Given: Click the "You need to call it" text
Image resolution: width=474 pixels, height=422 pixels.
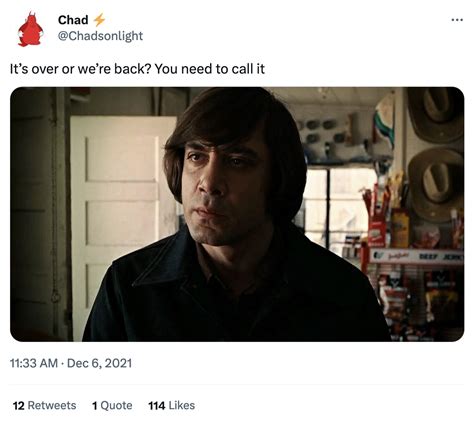Looking at the screenshot, I should tap(210, 69).
